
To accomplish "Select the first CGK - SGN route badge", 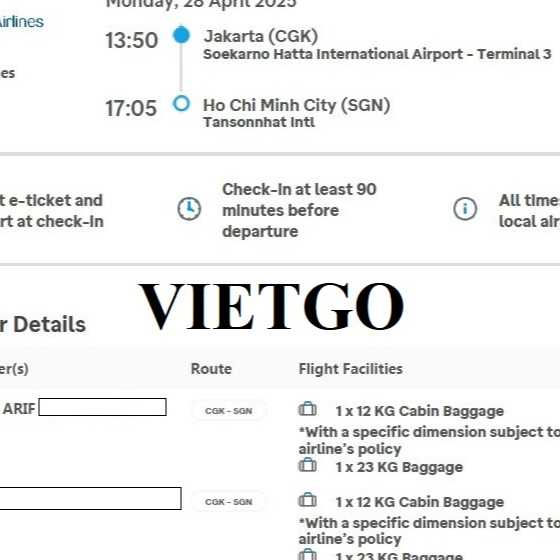I will 229,411.
